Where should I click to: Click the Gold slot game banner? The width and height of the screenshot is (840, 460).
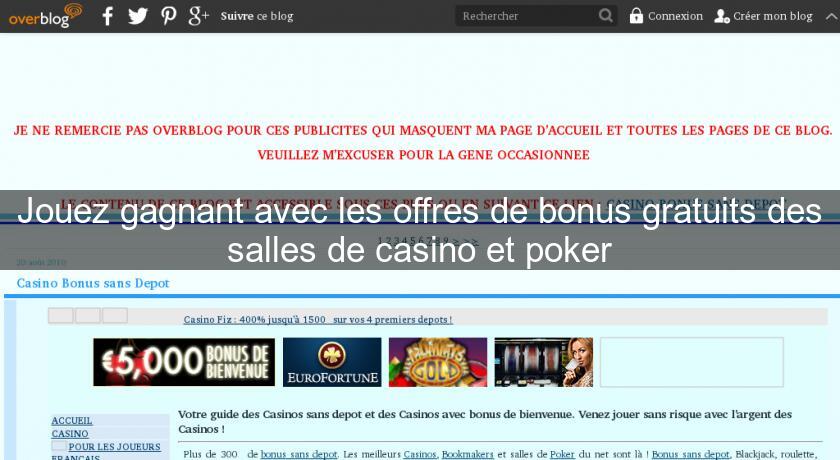438,362
